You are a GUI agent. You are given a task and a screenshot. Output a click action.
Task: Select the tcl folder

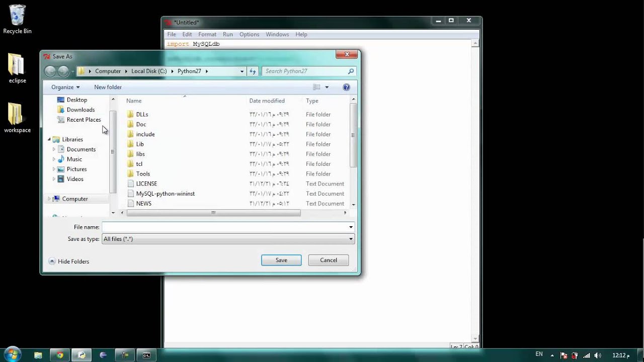(x=139, y=164)
